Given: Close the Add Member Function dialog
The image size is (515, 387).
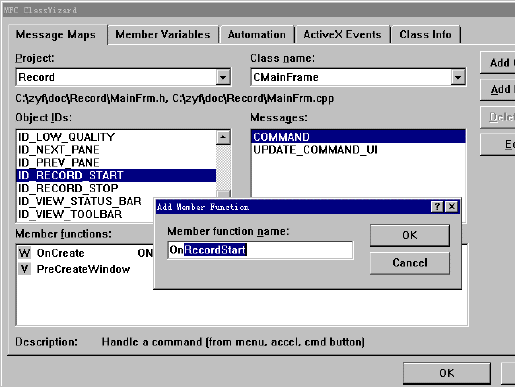Looking at the screenshot, I should (452, 207).
